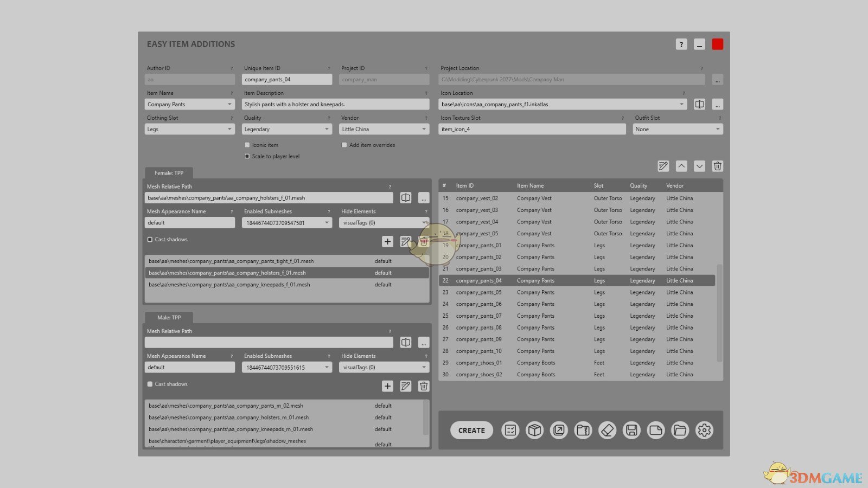
Task: Add a mesh with the Female TPP plus button
Action: [x=387, y=241]
